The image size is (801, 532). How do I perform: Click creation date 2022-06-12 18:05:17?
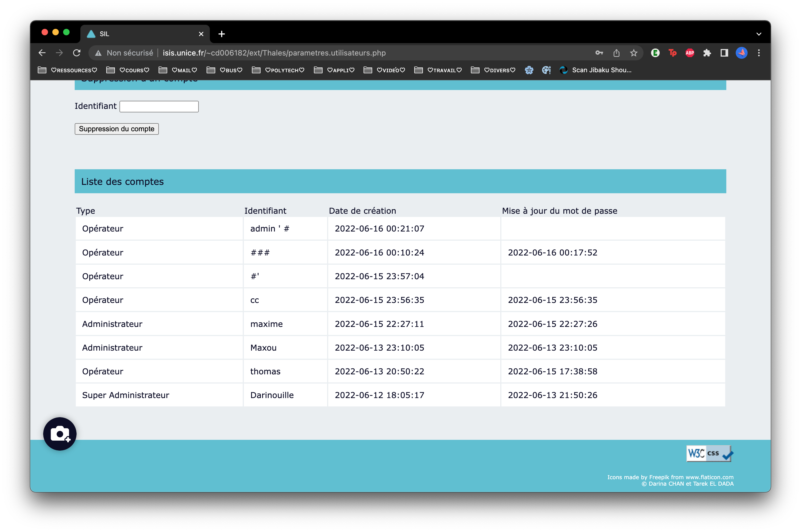click(x=380, y=395)
